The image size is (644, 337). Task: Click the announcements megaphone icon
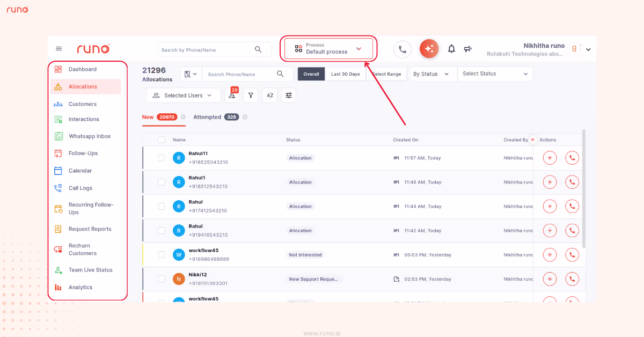pos(467,48)
